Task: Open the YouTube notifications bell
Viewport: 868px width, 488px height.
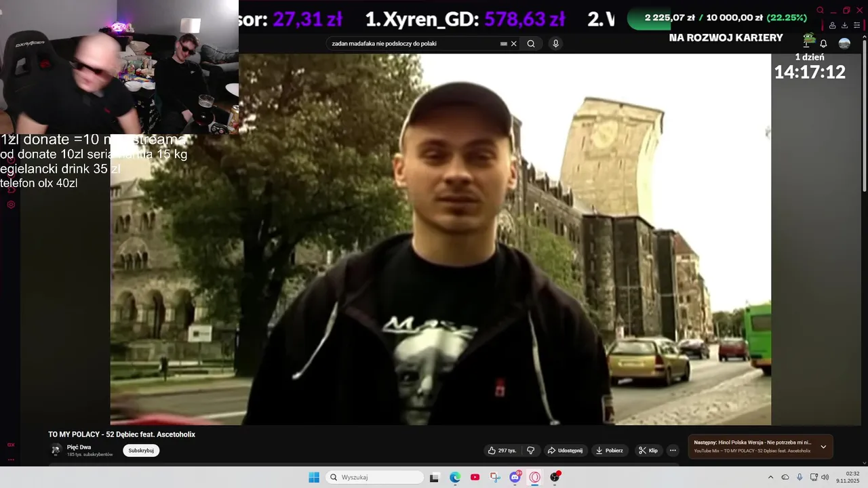Action: click(x=823, y=43)
